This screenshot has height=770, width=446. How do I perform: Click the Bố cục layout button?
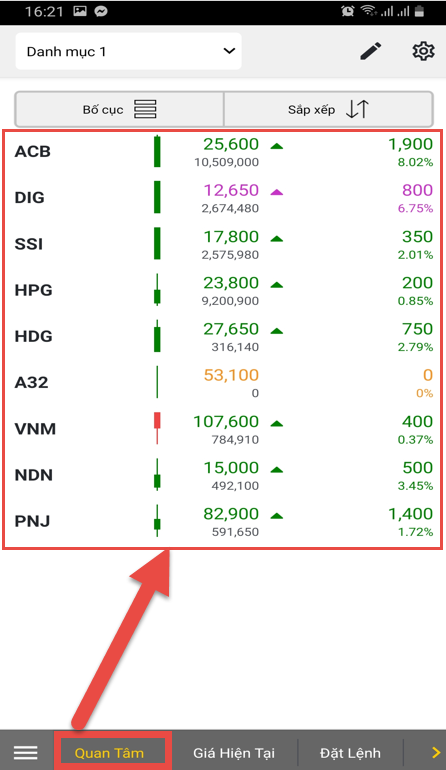(119, 109)
